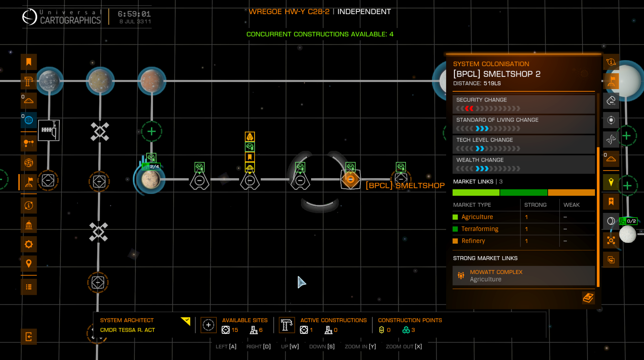Select the crossed satellite icon under second planet

coord(100,131)
